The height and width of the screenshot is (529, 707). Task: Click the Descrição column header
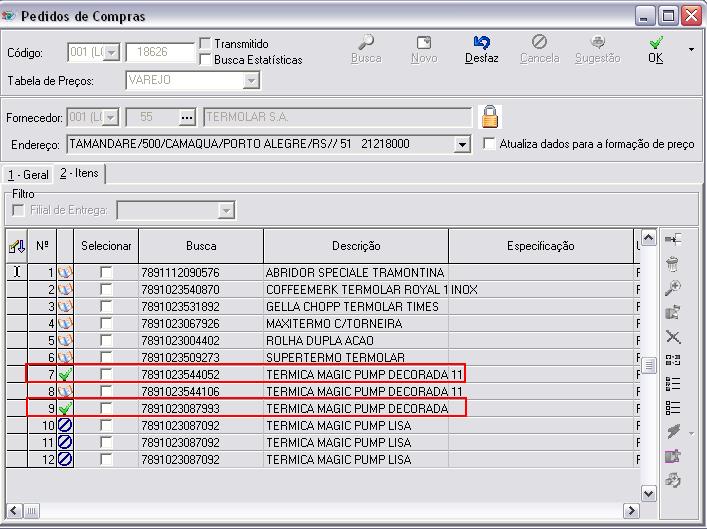tap(355, 245)
